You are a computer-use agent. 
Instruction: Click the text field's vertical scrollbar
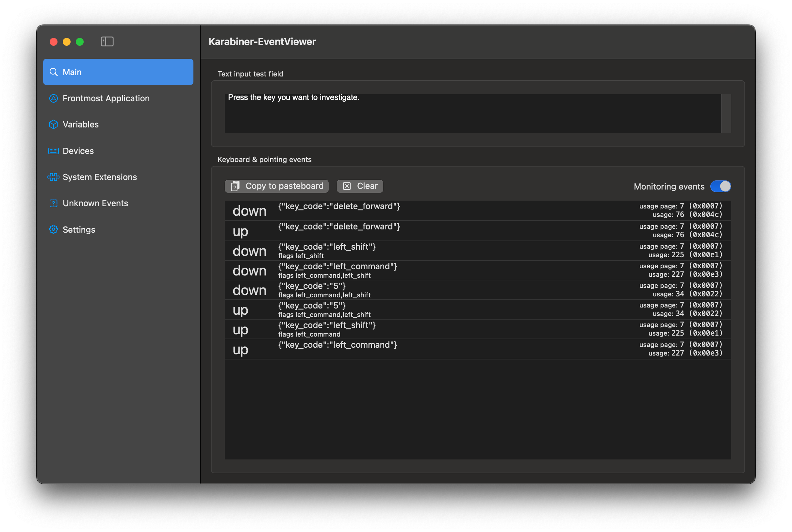click(726, 114)
